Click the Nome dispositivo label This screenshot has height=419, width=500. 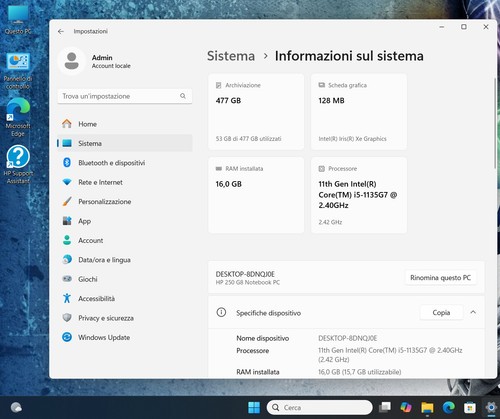click(x=263, y=338)
